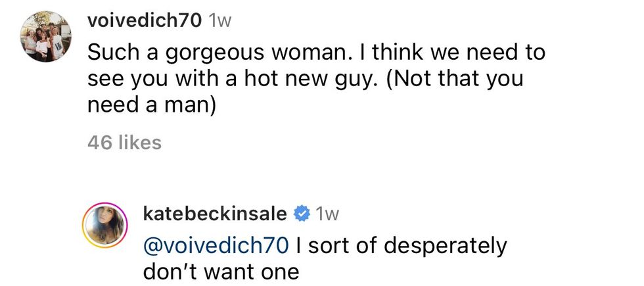Click the word "gorgeous" in the first comment

click(208, 52)
